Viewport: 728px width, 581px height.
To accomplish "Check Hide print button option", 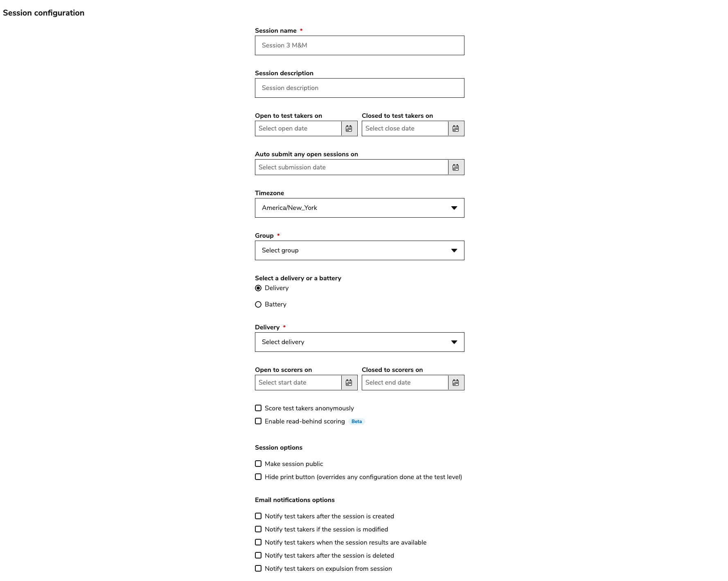I will 258,477.
